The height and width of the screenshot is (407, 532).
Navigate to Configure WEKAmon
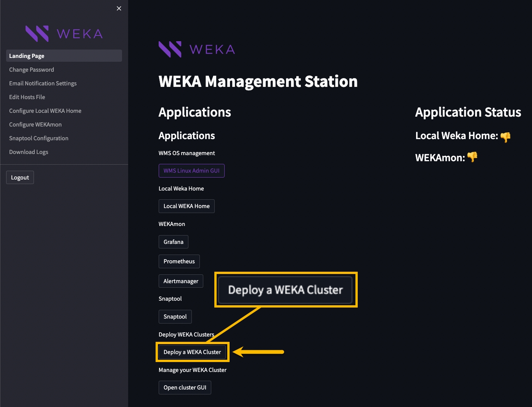click(x=35, y=125)
